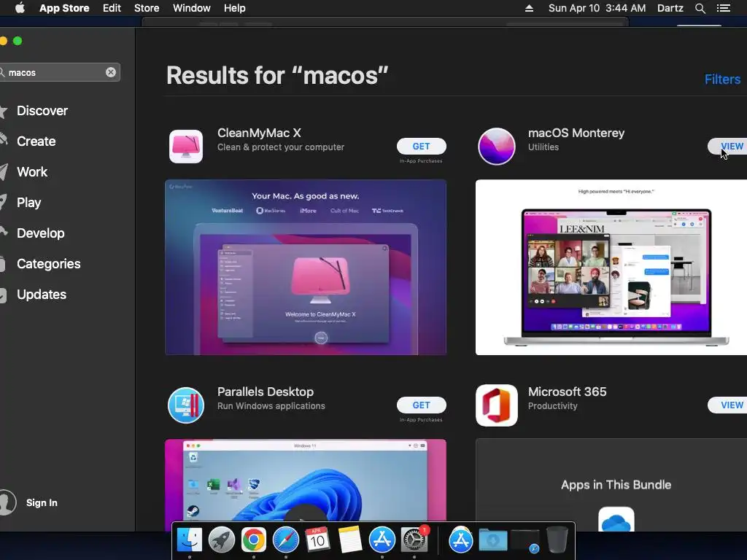Open System Preferences from the Dock
Screen dimensions: 747x560
tap(414, 540)
